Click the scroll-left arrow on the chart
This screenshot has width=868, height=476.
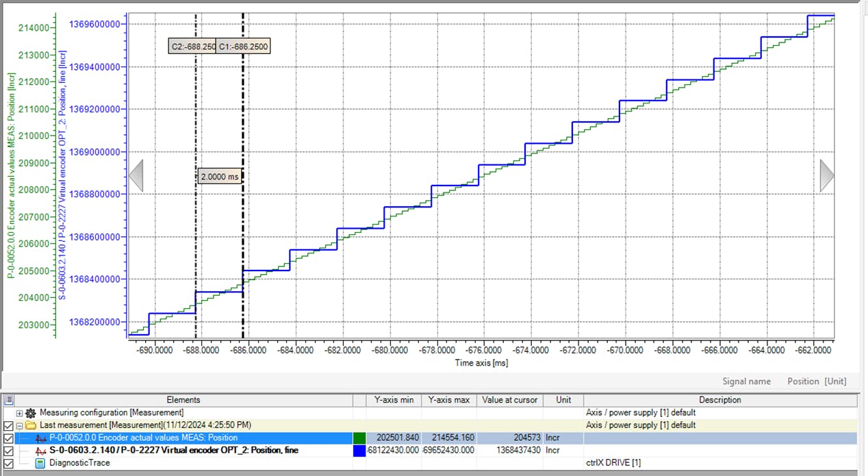(136, 176)
